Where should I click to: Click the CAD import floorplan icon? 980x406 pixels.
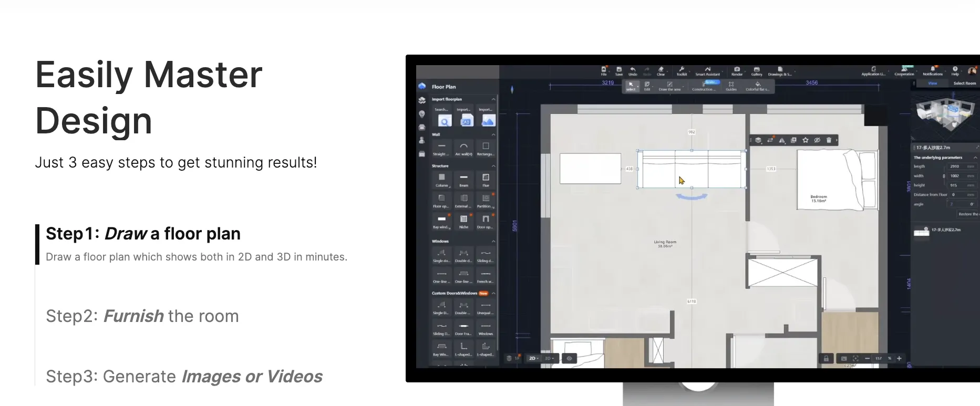click(x=466, y=121)
